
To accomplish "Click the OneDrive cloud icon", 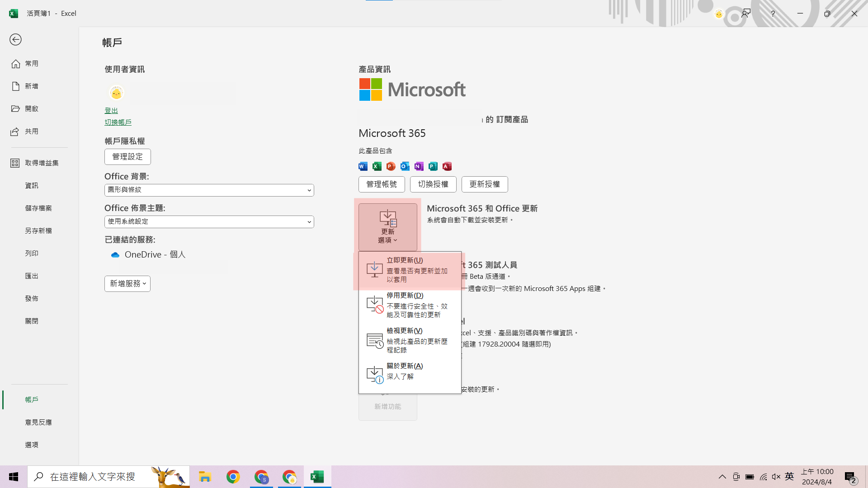I will (115, 255).
